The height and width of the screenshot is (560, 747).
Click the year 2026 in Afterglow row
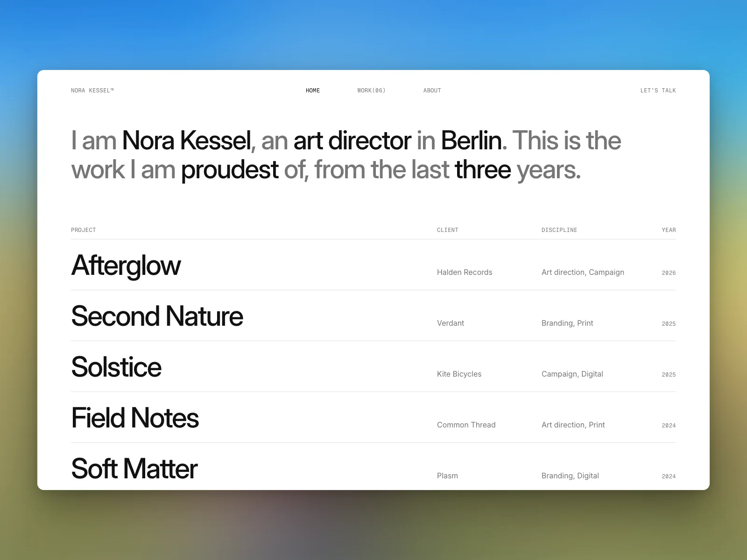click(x=669, y=273)
